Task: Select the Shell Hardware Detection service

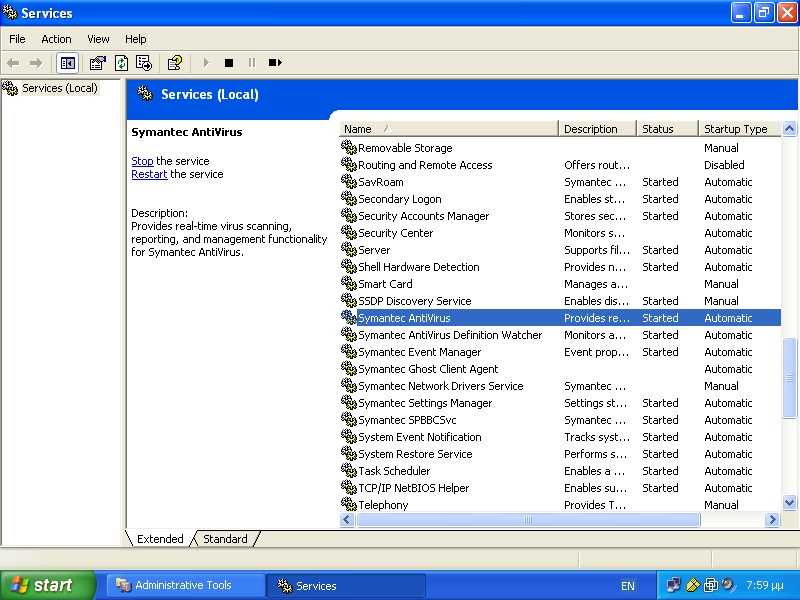Action: [x=560, y=267]
